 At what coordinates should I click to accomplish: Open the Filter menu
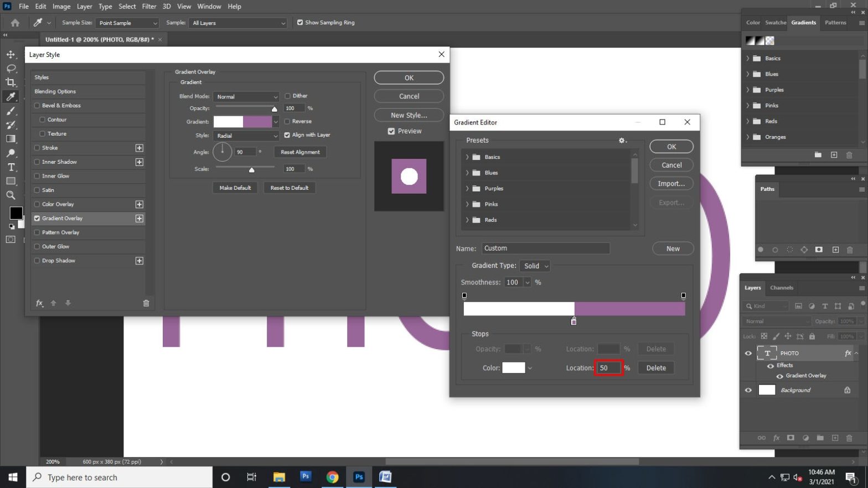149,7
